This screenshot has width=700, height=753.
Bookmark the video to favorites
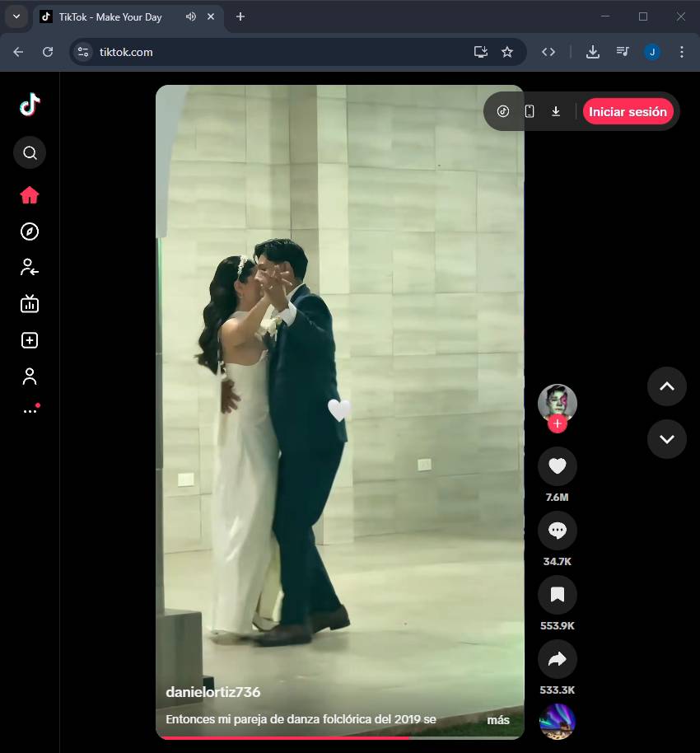point(558,595)
